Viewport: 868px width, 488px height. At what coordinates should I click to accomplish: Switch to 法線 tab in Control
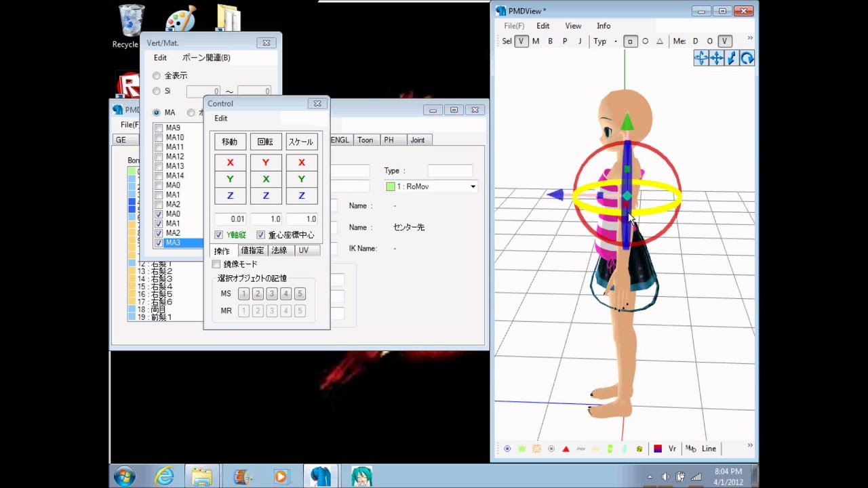[279, 251]
